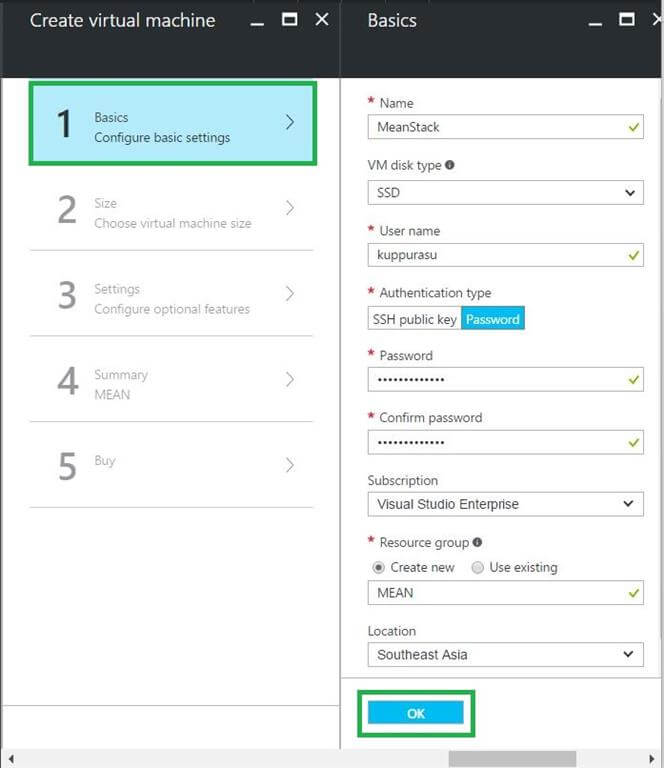Minimize the Create virtual machine blade
The image size is (664, 768).
[x=258, y=20]
